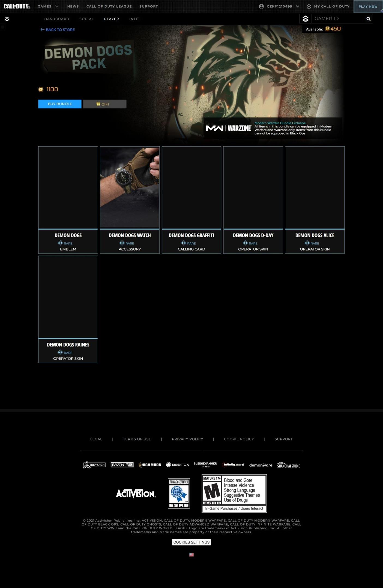Click the Call of Duty logo
This screenshot has height=588, width=383.
[x=17, y=6]
